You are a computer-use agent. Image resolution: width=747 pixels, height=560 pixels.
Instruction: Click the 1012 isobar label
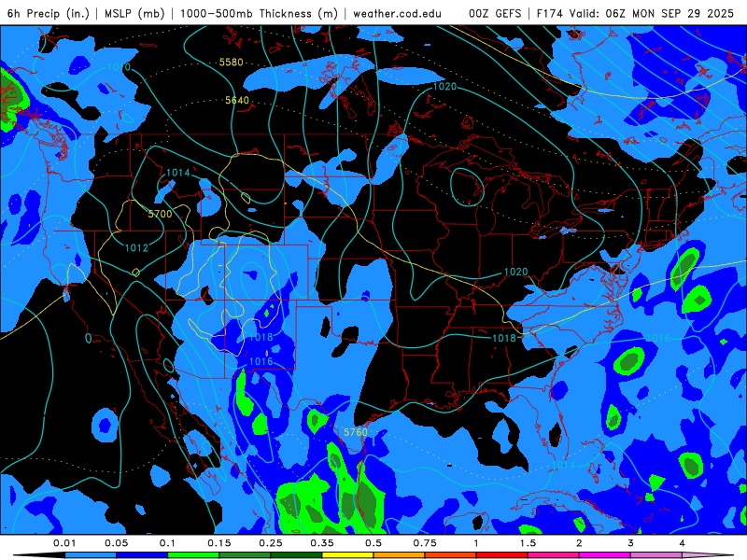pyautogui.click(x=136, y=248)
